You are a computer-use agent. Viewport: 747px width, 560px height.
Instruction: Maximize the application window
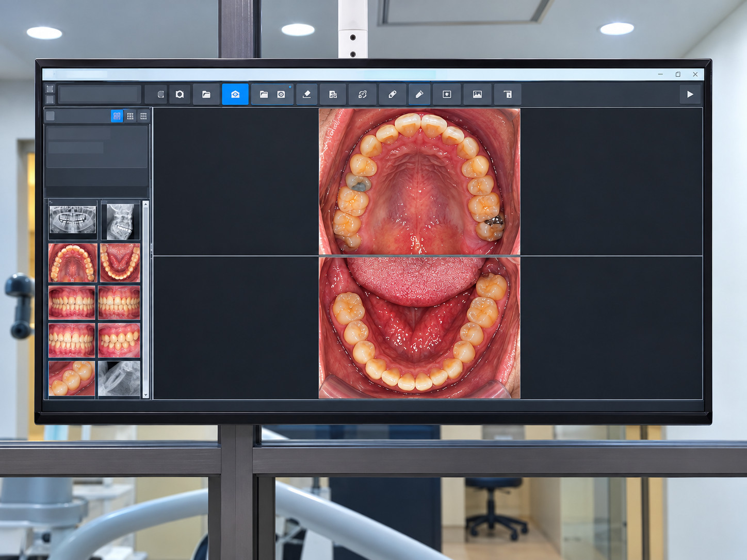click(678, 74)
